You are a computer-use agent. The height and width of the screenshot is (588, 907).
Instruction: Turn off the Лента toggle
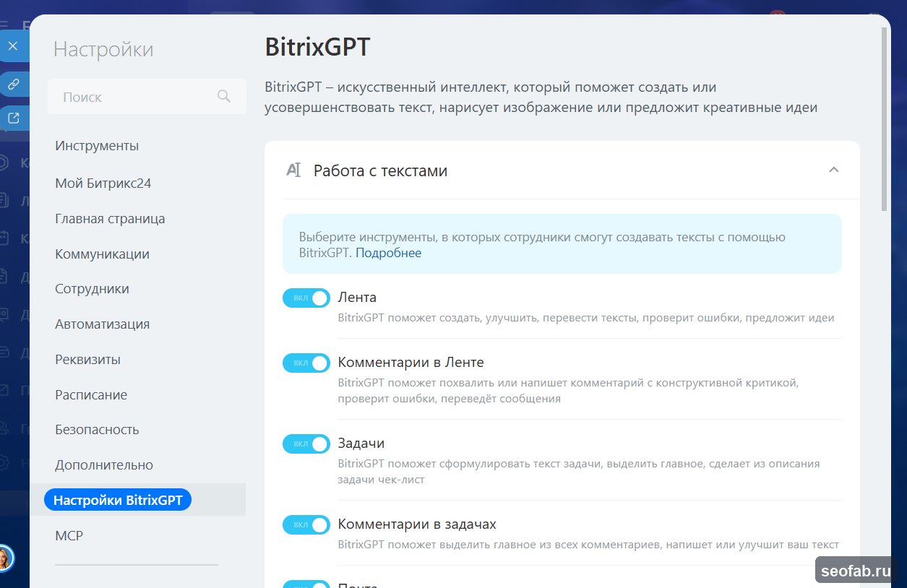tap(306, 298)
